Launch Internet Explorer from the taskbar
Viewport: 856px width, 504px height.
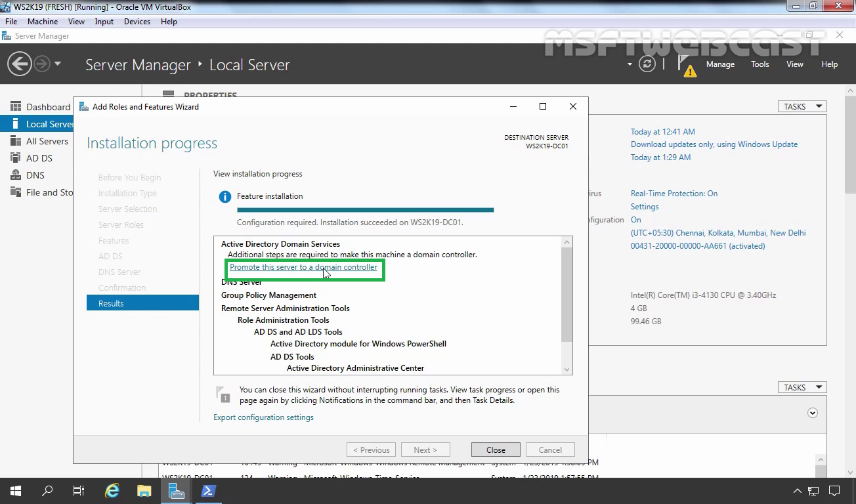click(112, 491)
